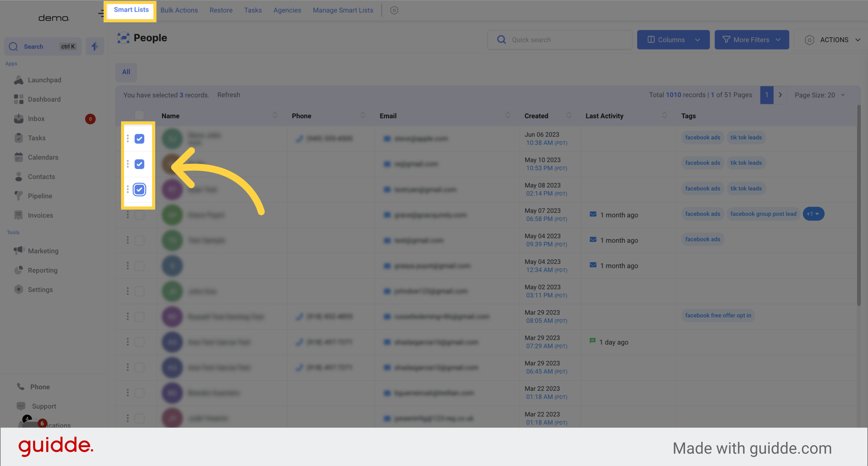Viewport: 868px width, 466px height.
Task: Open the Page Size dropdown
Action: [819, 95]
